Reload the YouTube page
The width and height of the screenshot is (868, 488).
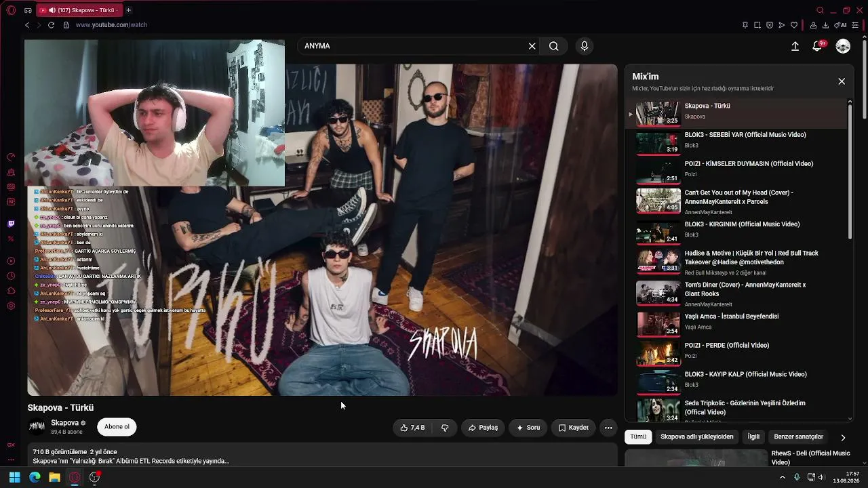[x=51, y=25]
